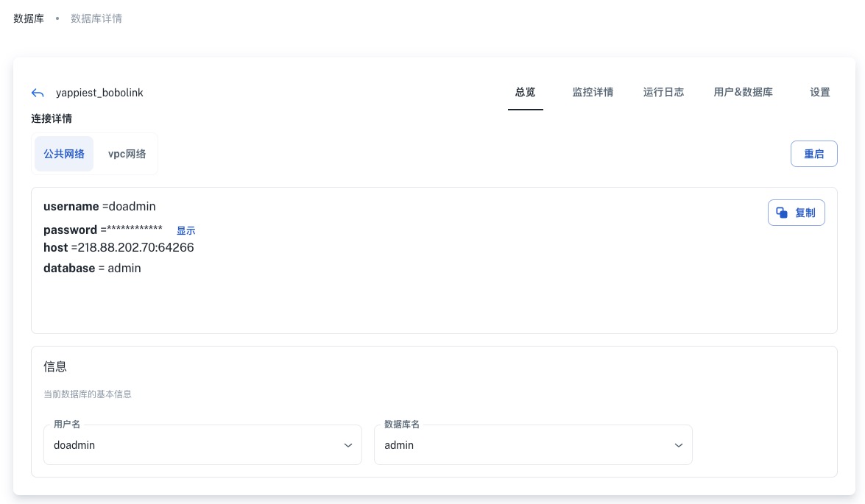
Task: Switch to vpc网络 connection details
Action: coord(127,154)
